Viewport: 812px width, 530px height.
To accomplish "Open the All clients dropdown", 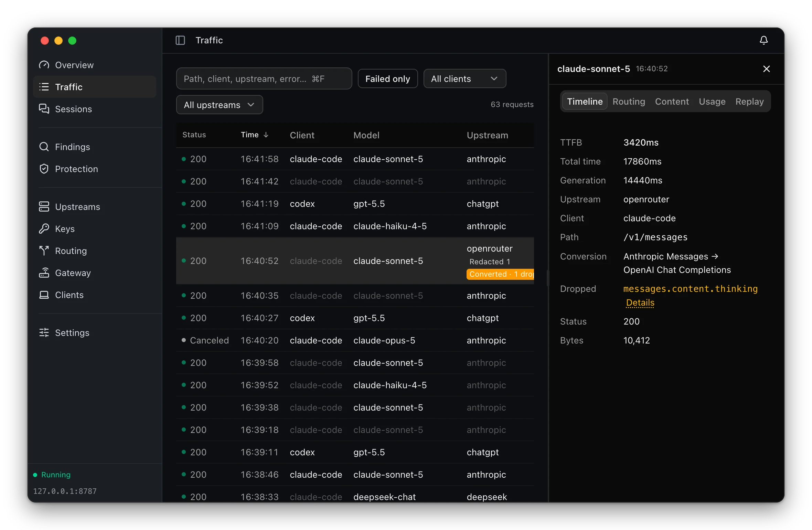I will click(465, 79).
